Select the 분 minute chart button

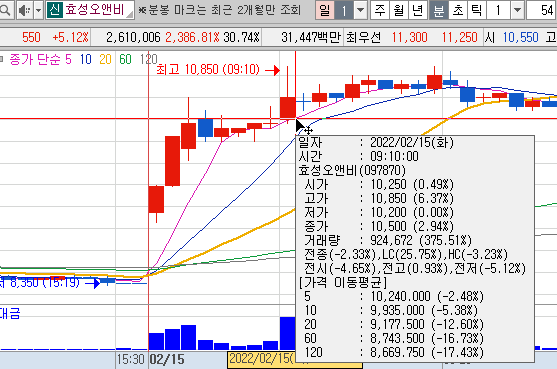pyautogui.click(x=439, y=10)
